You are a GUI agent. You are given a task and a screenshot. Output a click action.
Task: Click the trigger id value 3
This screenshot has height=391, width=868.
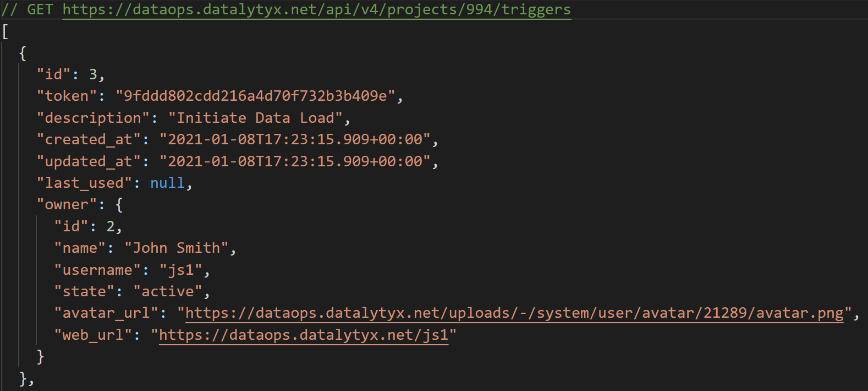(x=93, y=74)
